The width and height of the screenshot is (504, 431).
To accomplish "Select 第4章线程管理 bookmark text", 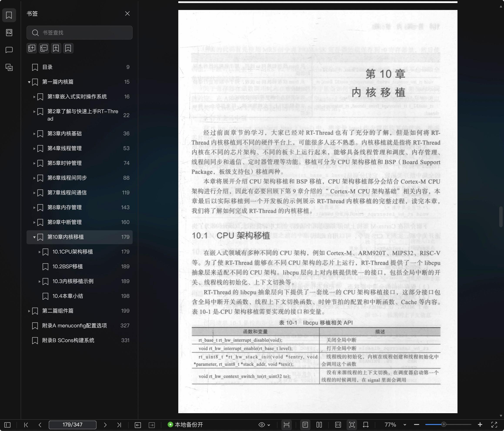I will click(64, 148).
